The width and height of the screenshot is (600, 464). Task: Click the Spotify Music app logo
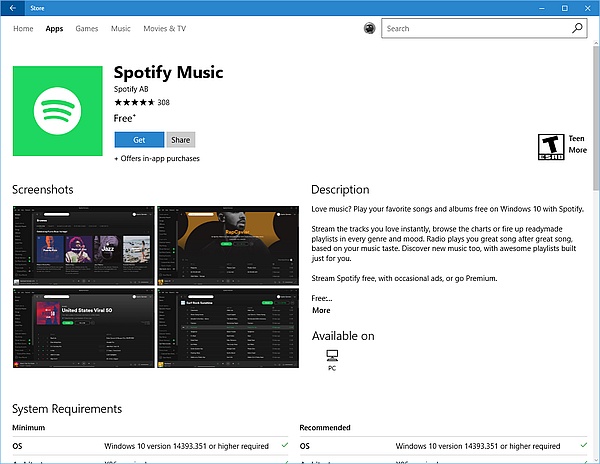(x=57, y=111)
